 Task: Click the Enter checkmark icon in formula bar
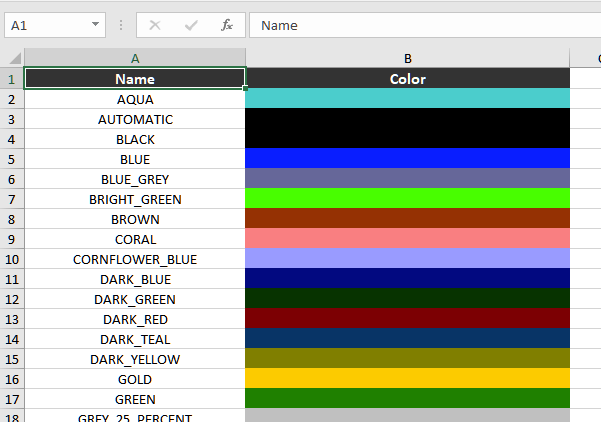[x=191, y=25]
